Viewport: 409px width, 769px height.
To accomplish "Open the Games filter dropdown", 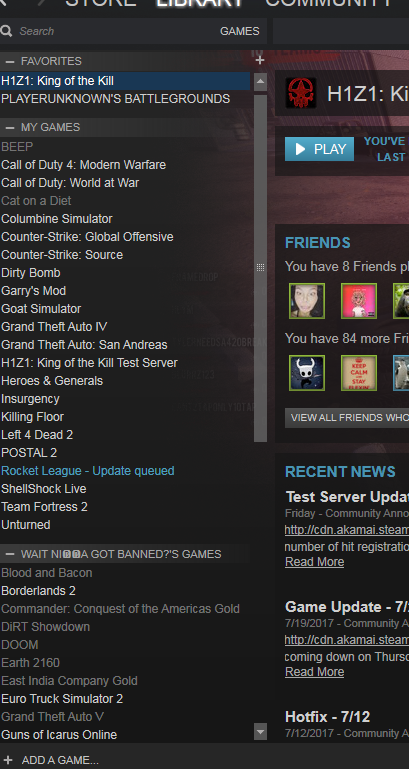I will click(x=239, y=31).
